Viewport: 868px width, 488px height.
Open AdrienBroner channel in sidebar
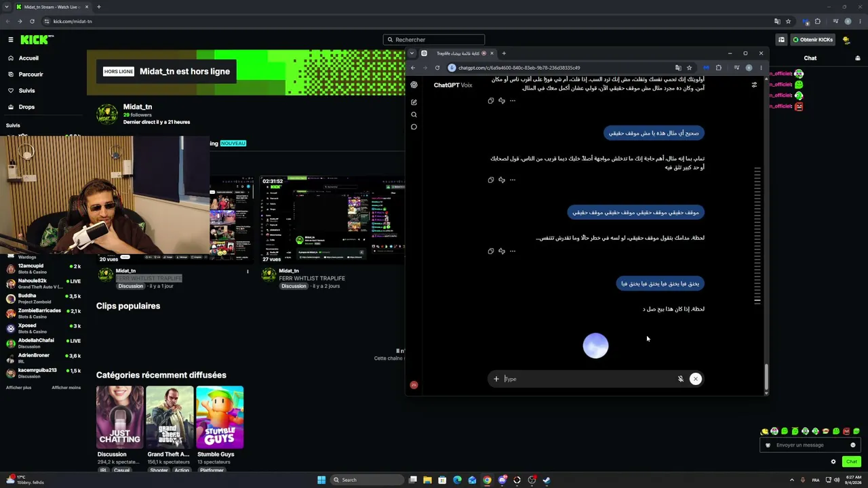[x=43, y=358]
